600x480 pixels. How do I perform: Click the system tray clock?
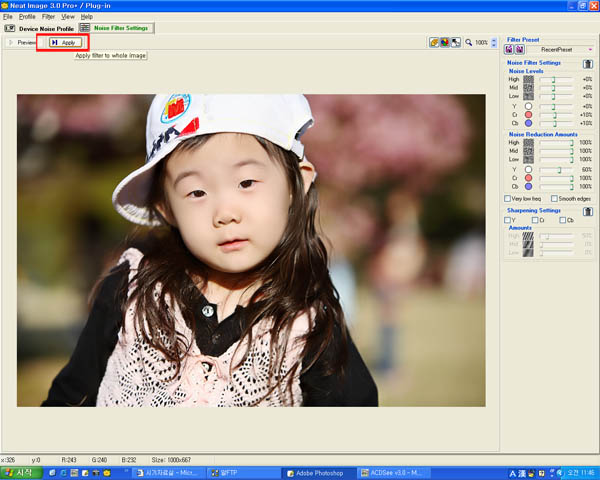point(581,473)
